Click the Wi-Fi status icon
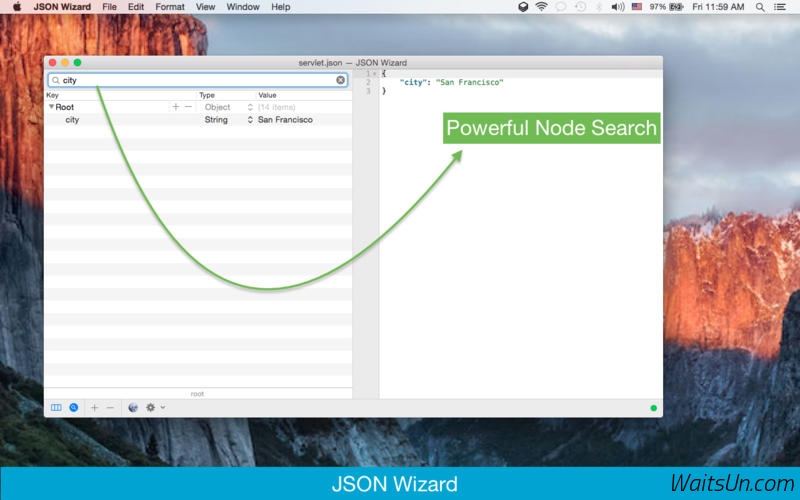800x500 pixels. coord(541,7)
